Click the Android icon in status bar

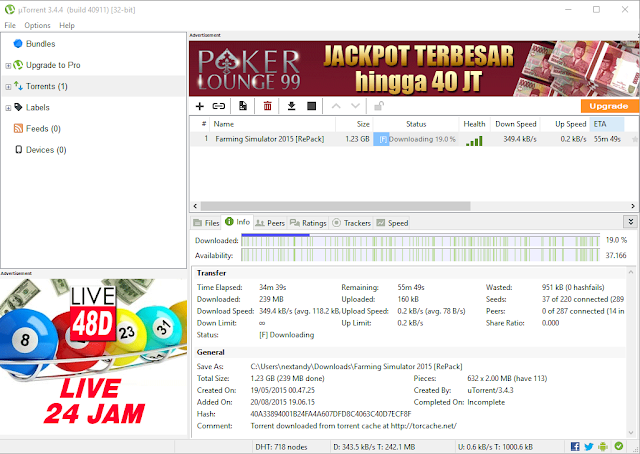tap(603, 447)
